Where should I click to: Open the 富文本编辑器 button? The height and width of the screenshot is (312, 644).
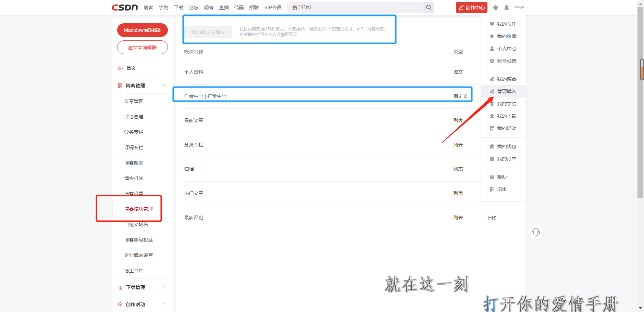coord(142,48)
